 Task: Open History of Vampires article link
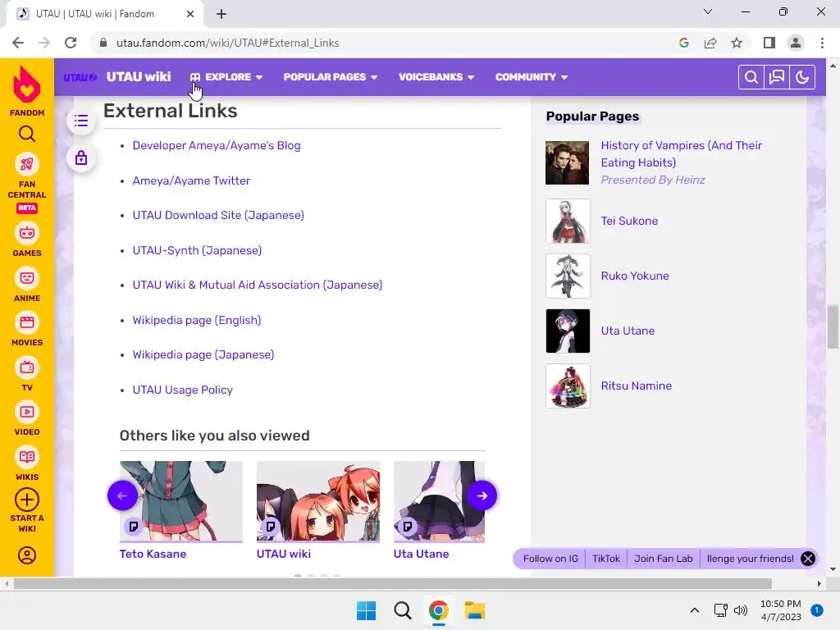click(x=681, y=153)
